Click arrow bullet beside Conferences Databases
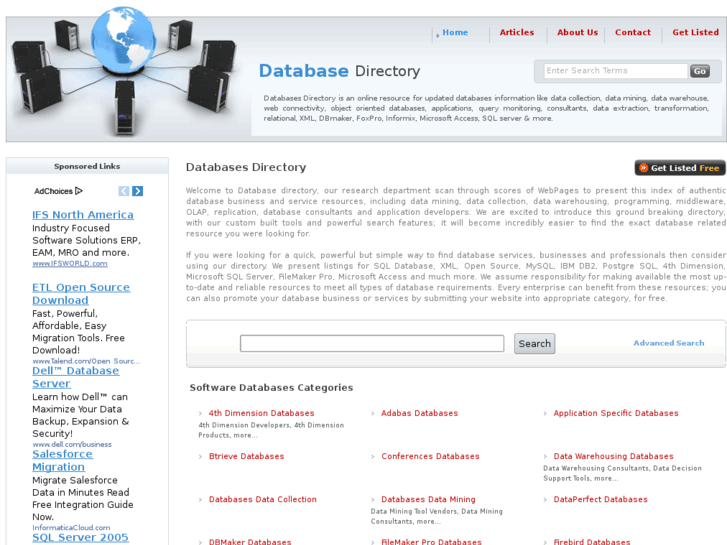 pos(373,456)
